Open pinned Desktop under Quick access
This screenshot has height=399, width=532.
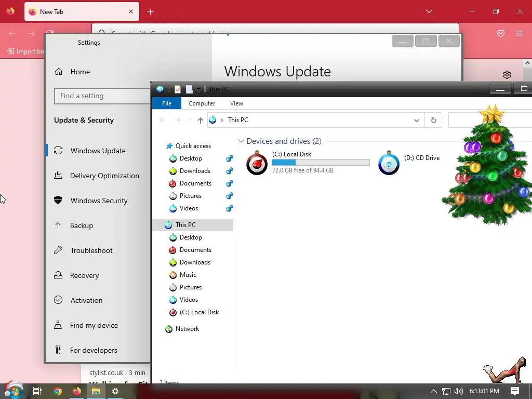pyautogui.click(x=191, y=158)
